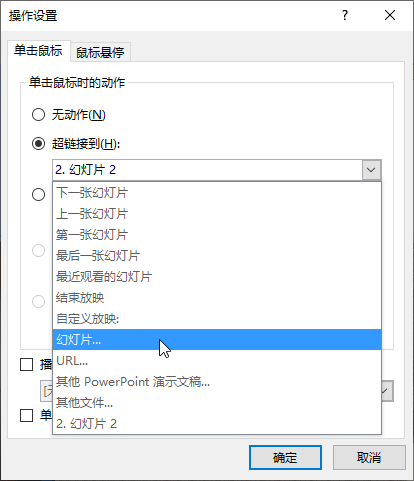Screen dimensions: 414x481
Task: Toggle the 播放声音 checkbox
Action: pos(26,364)
